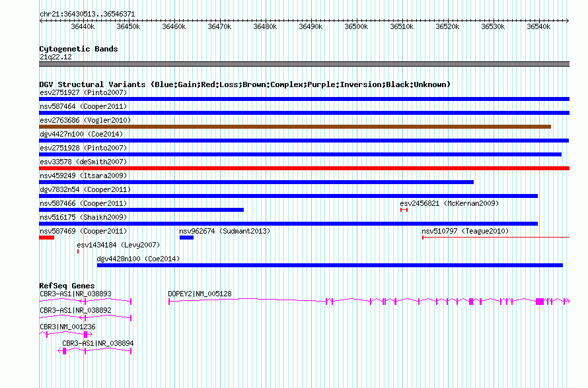
Task: Click the 36480k ruler tick label
Action: coord(265,27)
